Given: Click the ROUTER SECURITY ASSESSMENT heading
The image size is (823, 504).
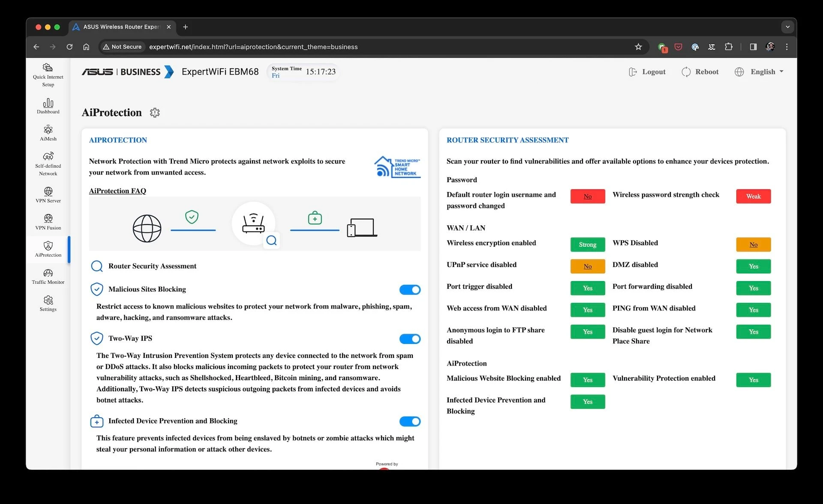Looking at the screenshot, I should pos(508,140).
